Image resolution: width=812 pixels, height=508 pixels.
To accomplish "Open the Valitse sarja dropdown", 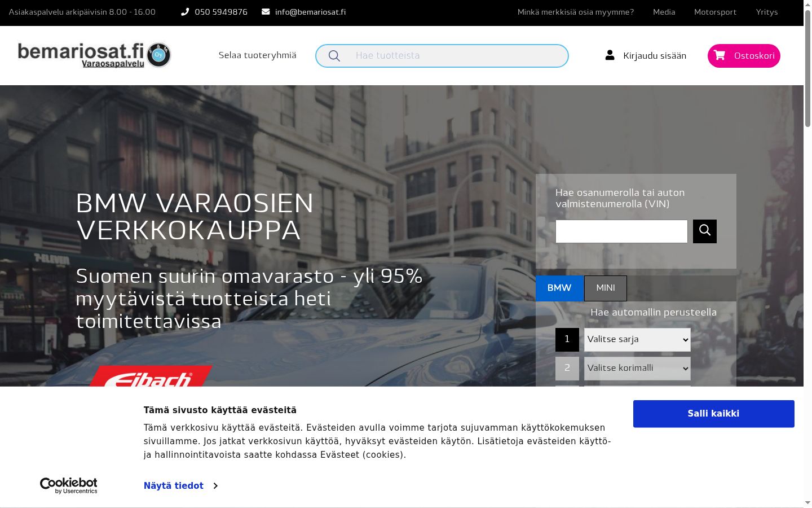I will click(x=637, y=340).
